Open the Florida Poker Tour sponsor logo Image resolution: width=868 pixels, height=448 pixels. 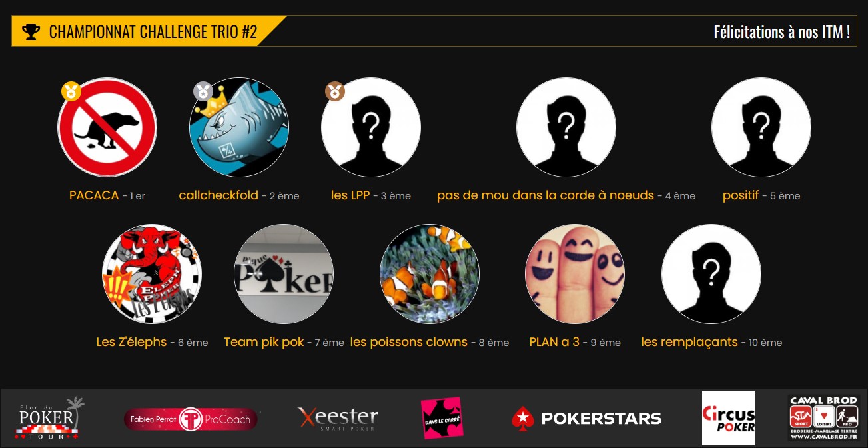50,419
